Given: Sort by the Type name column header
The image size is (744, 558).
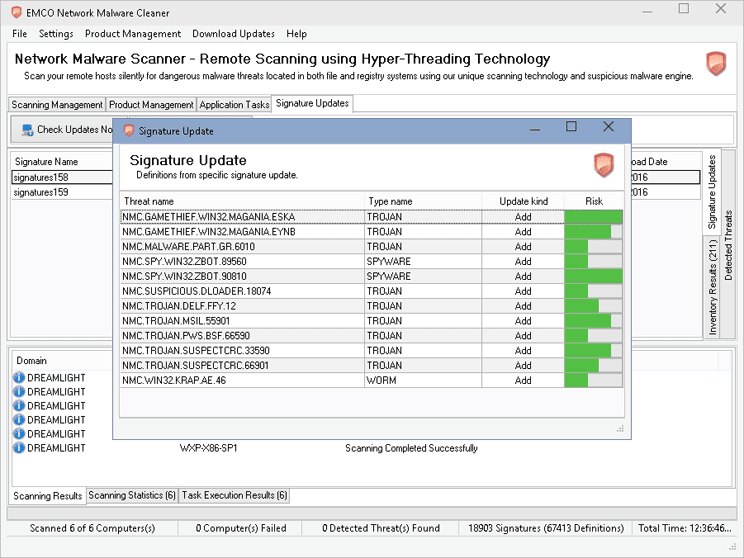Looking at the screenshot, I should point(423,201).
